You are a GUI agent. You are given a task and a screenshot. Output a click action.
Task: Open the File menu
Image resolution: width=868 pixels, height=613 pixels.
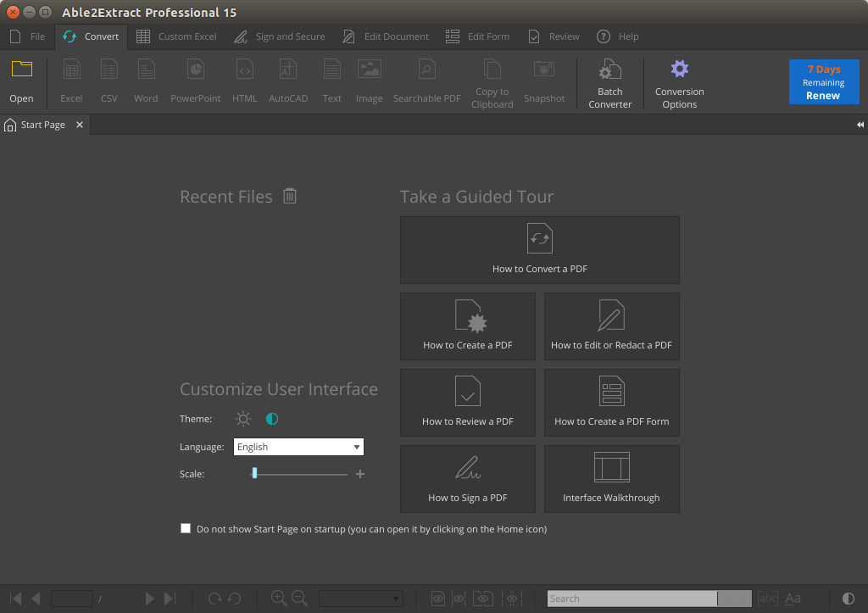28,36
